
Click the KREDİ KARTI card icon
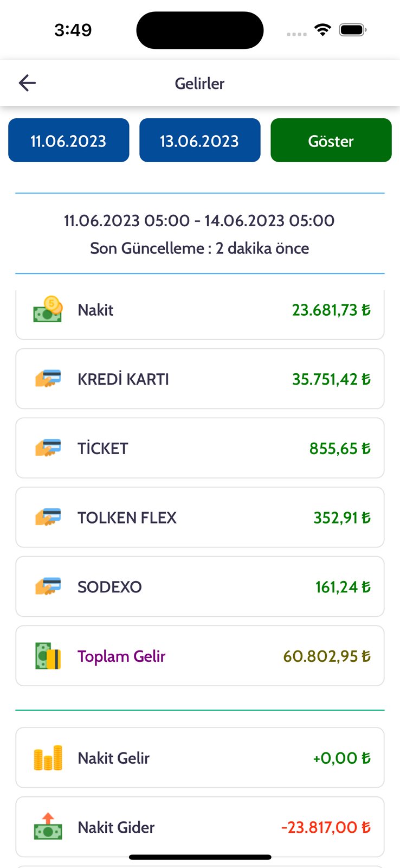pyautogui.click(x=48, y=379)
